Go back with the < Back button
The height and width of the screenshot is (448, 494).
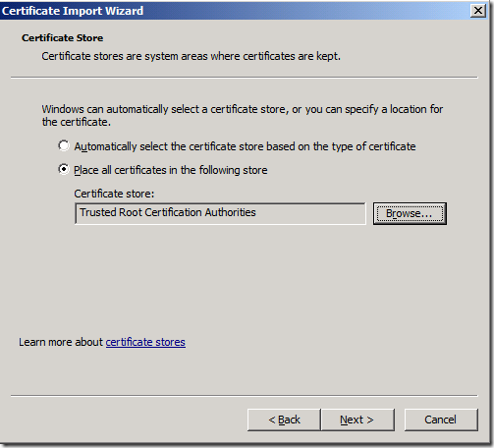pos(284,420)
